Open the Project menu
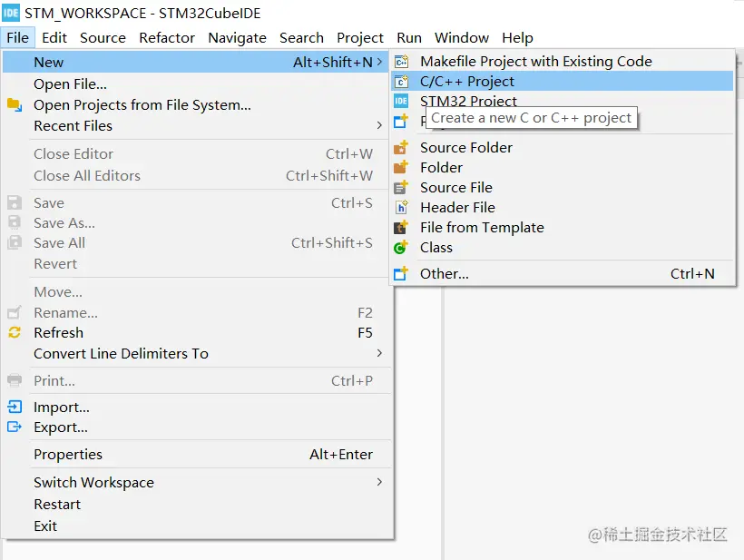Viewport: 744px width, 560px height. tap(359, 37)
